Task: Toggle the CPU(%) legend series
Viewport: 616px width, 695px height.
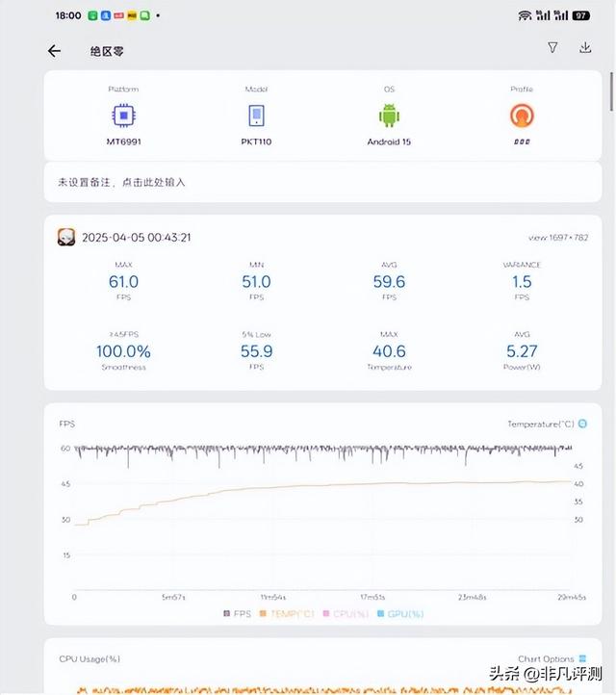Action: tap(346, 614)
